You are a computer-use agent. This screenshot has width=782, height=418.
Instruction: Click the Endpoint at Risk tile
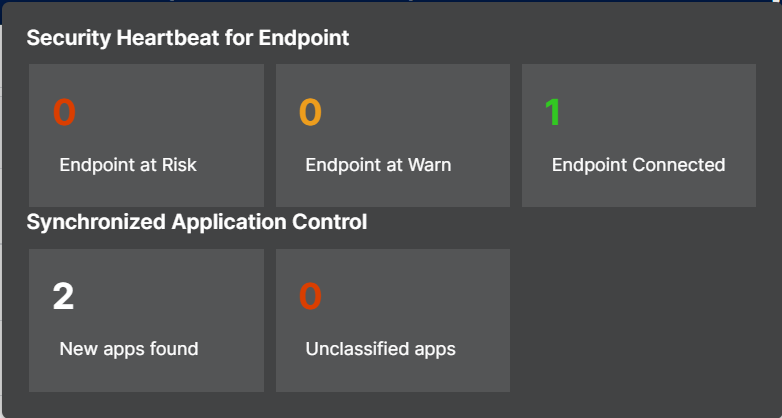(x=146, y=135)
